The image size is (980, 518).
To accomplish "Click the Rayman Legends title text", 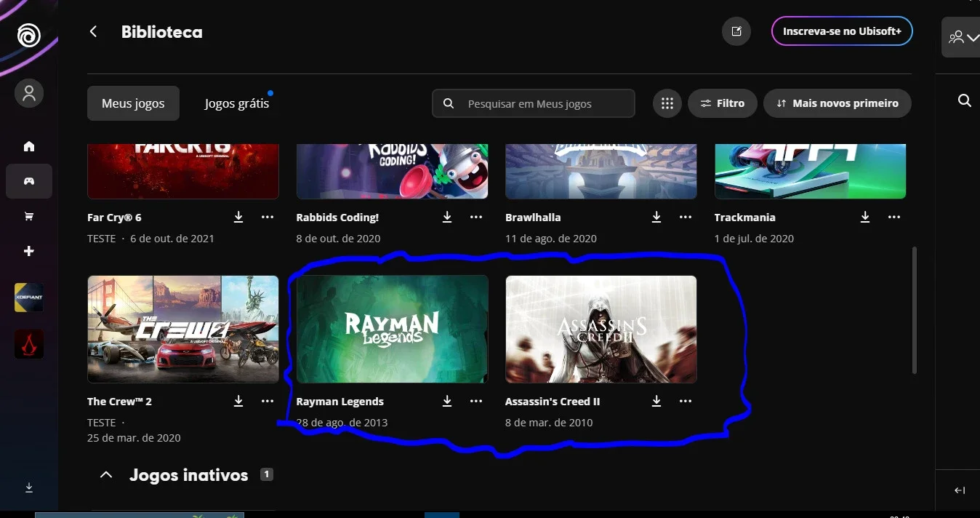I will (340, 402).
